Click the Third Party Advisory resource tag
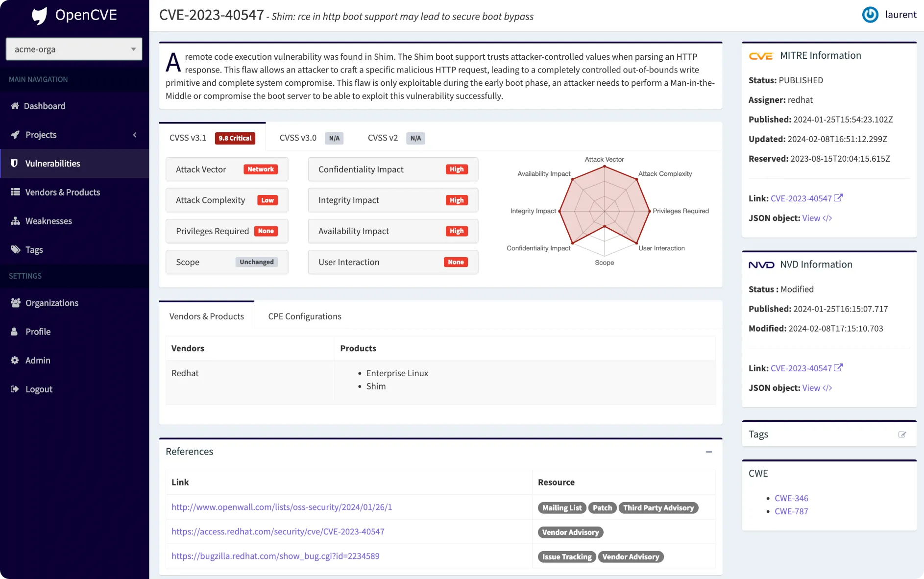 click(658, 508)
